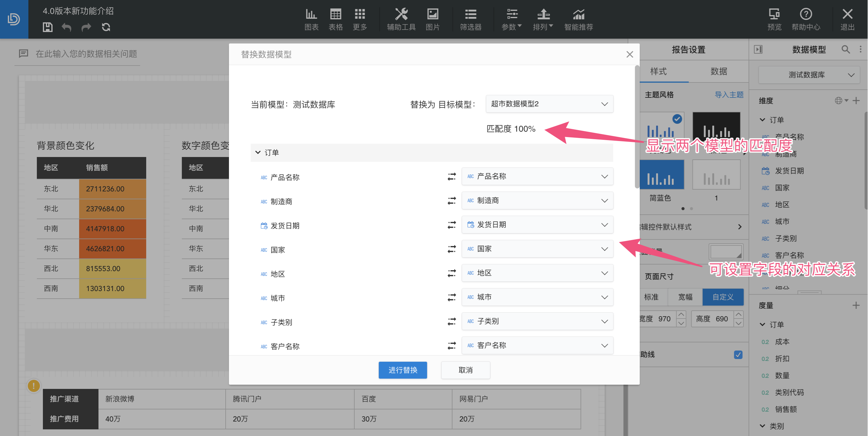The height and width of the screenshot is (436, 868).
Task: Open the 帮助中心 help center
Action: point(806,19)
